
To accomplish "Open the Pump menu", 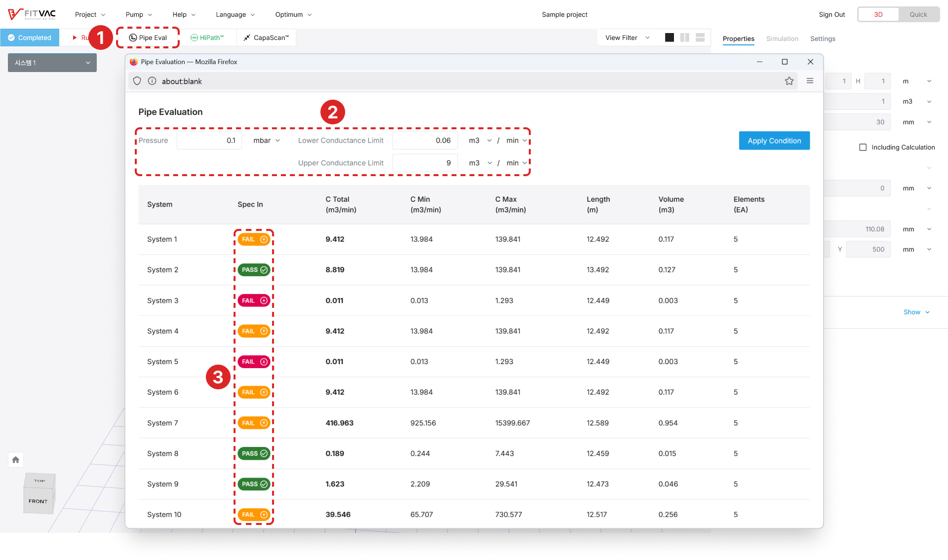I will click(x=139, y=14).
